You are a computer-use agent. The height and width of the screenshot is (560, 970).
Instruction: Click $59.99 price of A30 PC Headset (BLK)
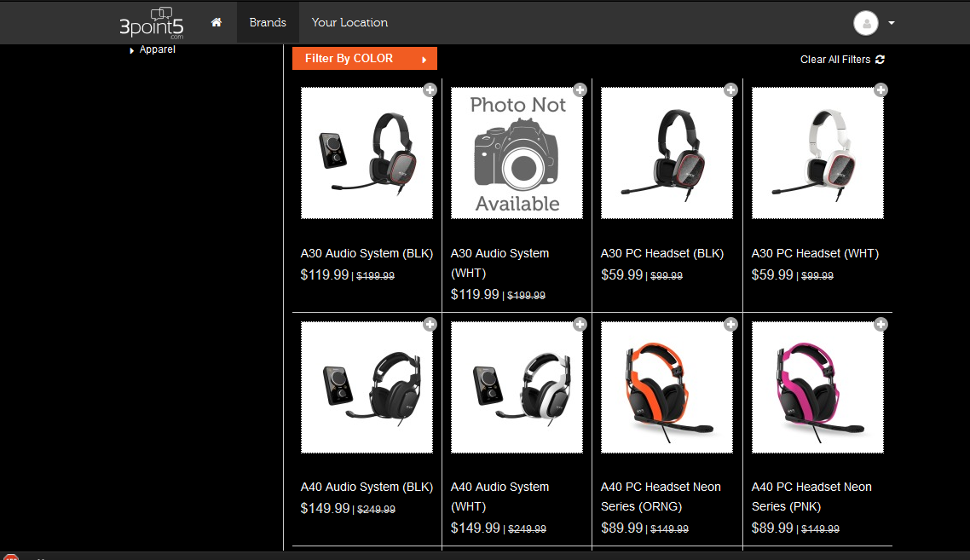[x=621, y=274]
